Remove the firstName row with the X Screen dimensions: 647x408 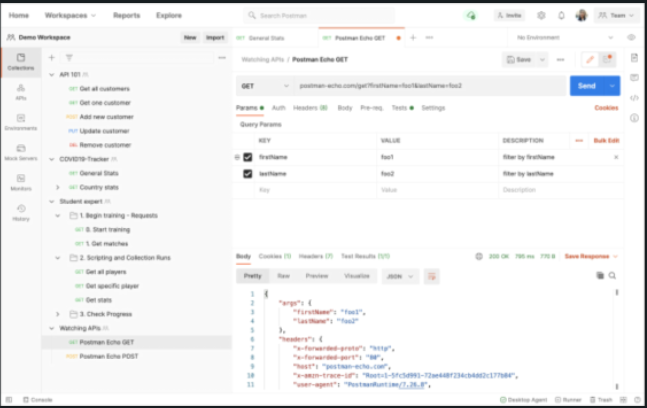pyautogui.click(x=616, y=157)
